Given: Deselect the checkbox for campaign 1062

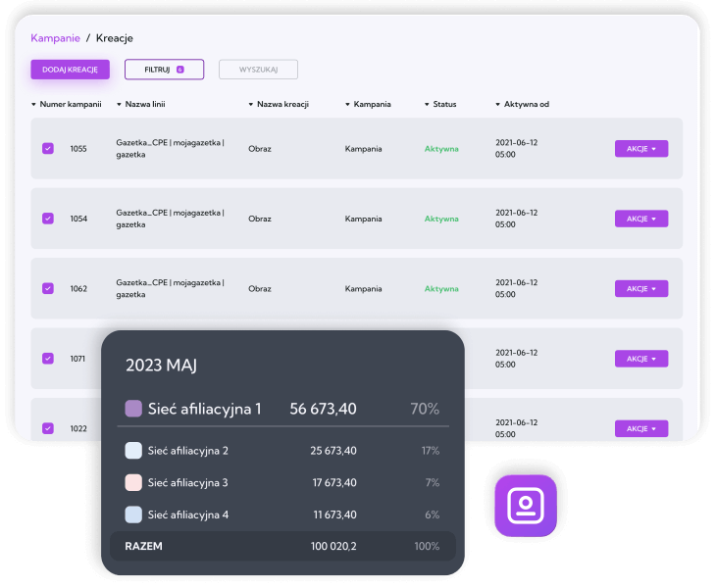Looking at the screenshot, I should tap(48, 288).
